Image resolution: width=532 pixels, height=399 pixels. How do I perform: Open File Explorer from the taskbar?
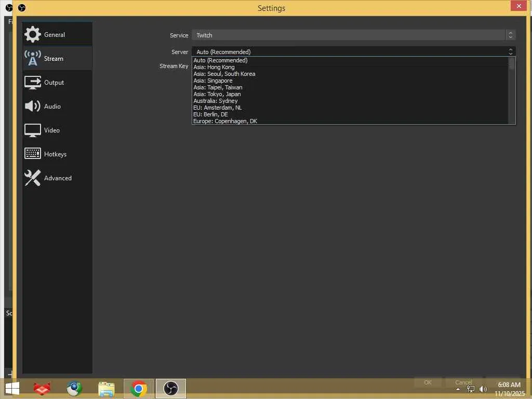click(x=106, y=389)
